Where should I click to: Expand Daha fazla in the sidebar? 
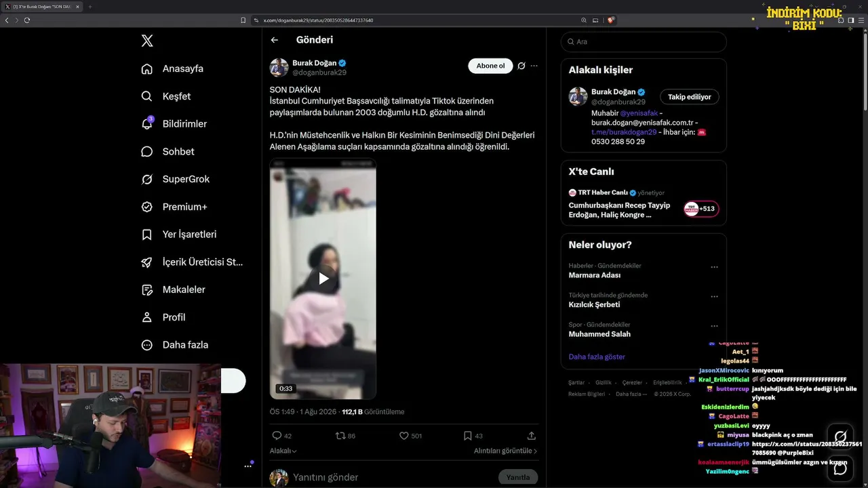[174, 345]
